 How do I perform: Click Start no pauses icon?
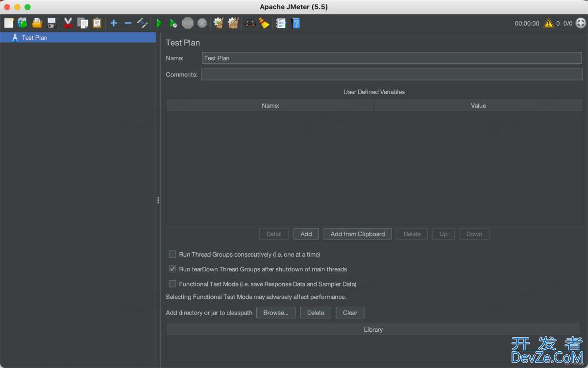(173, 23)
